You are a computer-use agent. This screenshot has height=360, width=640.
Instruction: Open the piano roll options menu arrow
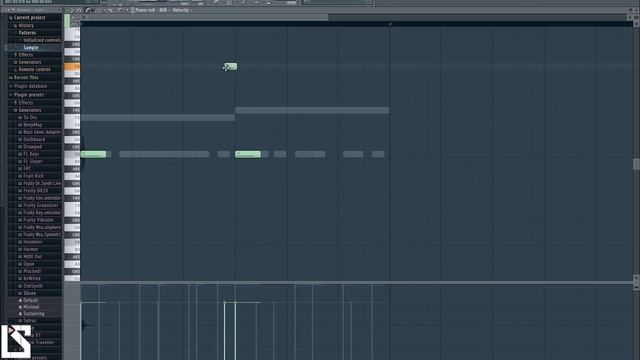point(69,10)
